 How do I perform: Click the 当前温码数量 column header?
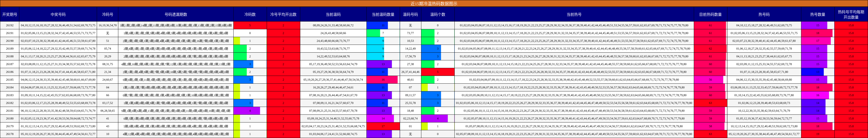coord(383,15)
